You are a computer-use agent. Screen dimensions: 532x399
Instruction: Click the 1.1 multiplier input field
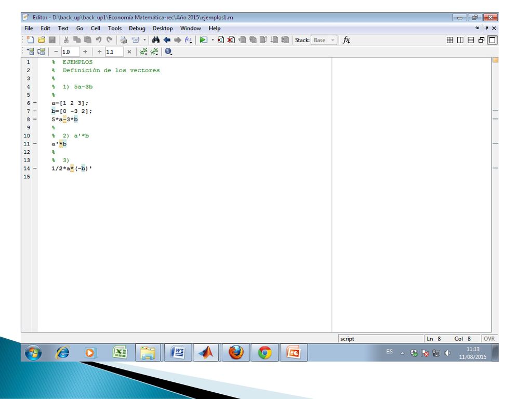point(114,51)
